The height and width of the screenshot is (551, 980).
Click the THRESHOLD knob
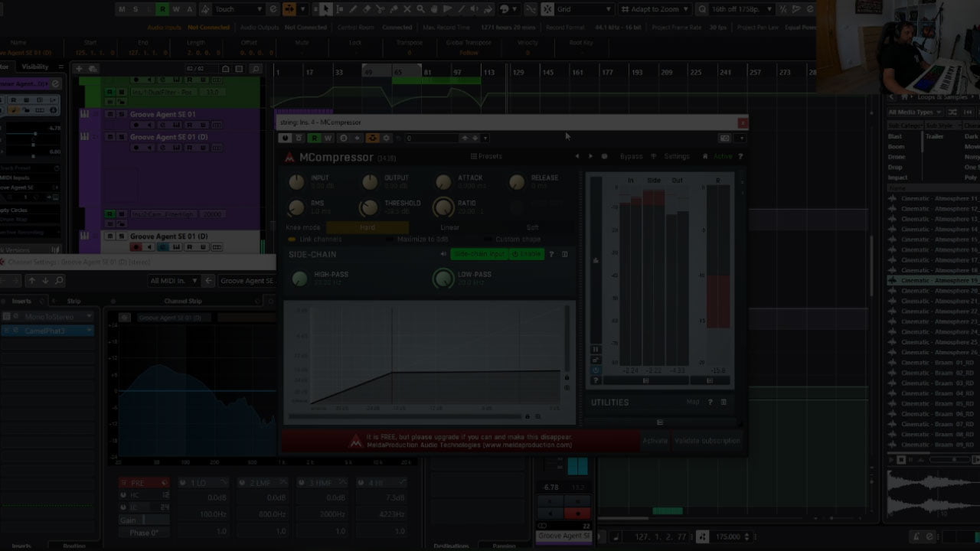[369, 207]
